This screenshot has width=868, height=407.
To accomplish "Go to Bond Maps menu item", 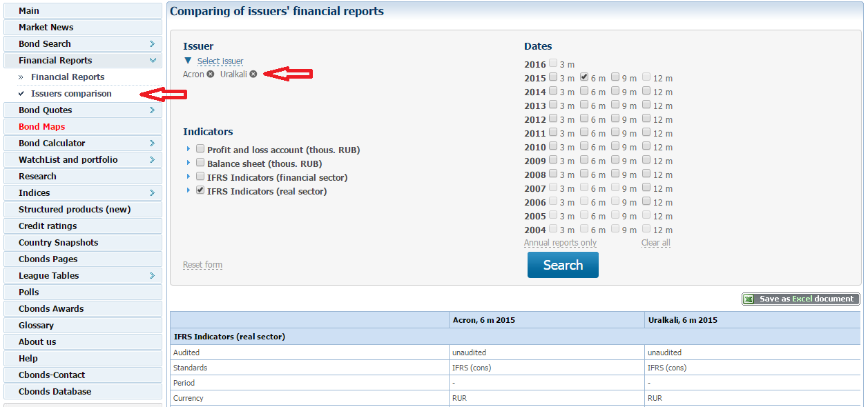I will [41, 127].
